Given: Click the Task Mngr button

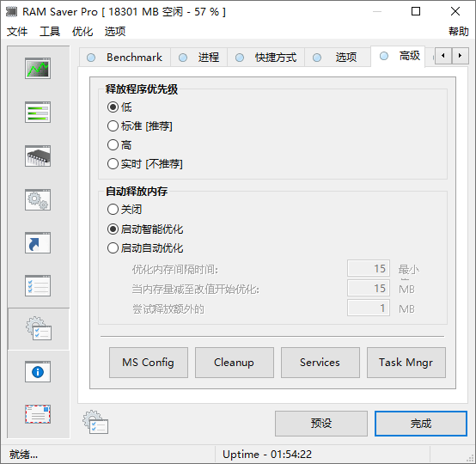Looking at the screenshot, I should coord(406,363).
